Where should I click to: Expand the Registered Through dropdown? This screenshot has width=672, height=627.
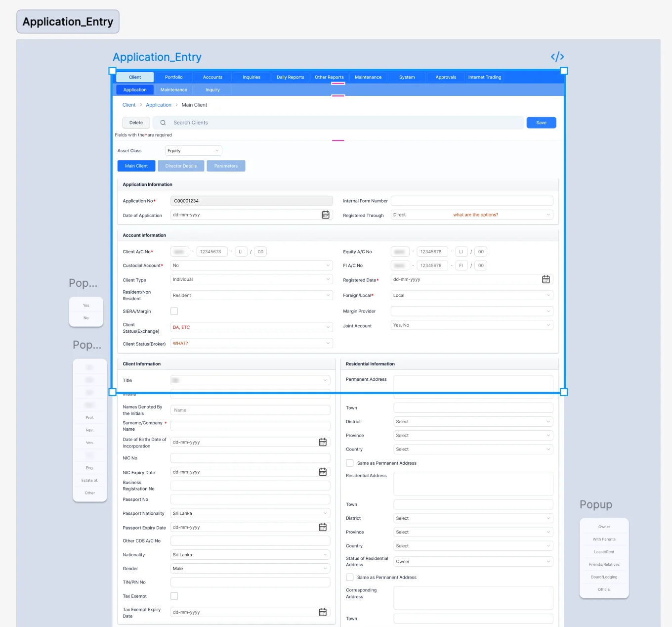(472, 215)
